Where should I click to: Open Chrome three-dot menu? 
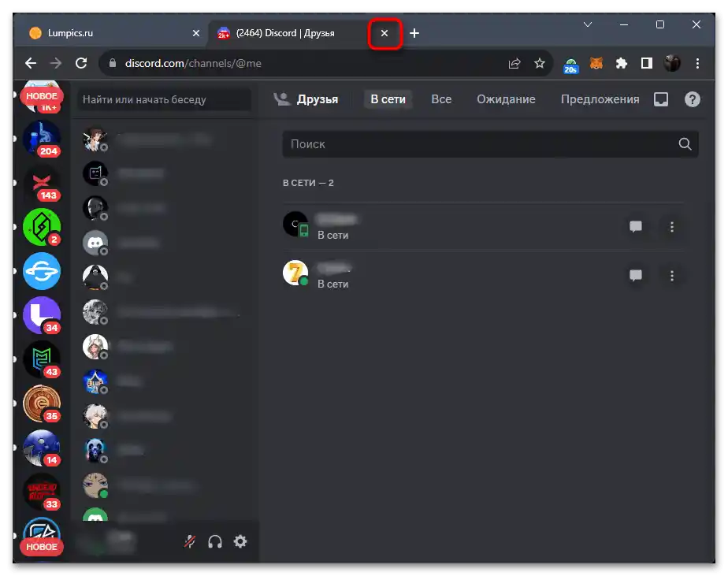(x=697, y=63)
